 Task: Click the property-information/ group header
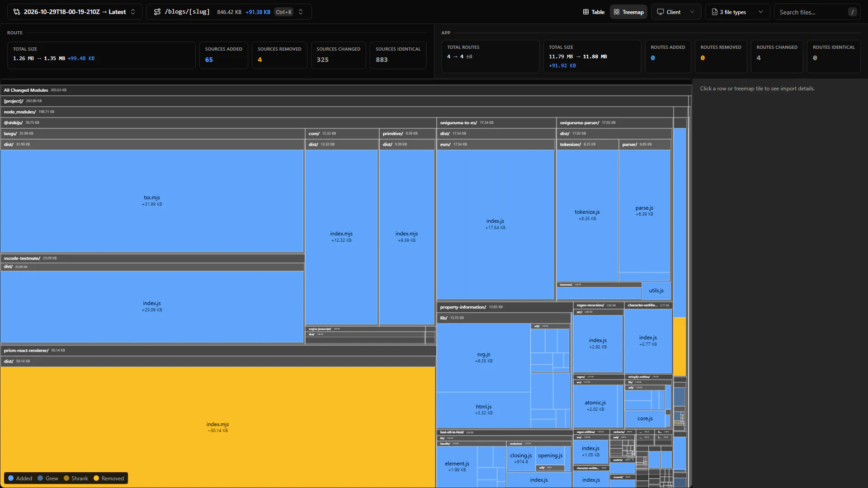tap(505, 307)
